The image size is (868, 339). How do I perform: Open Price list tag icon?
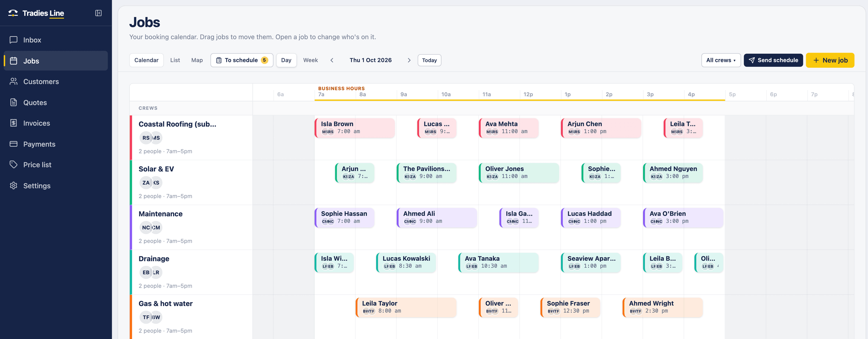tap(14, 165)
